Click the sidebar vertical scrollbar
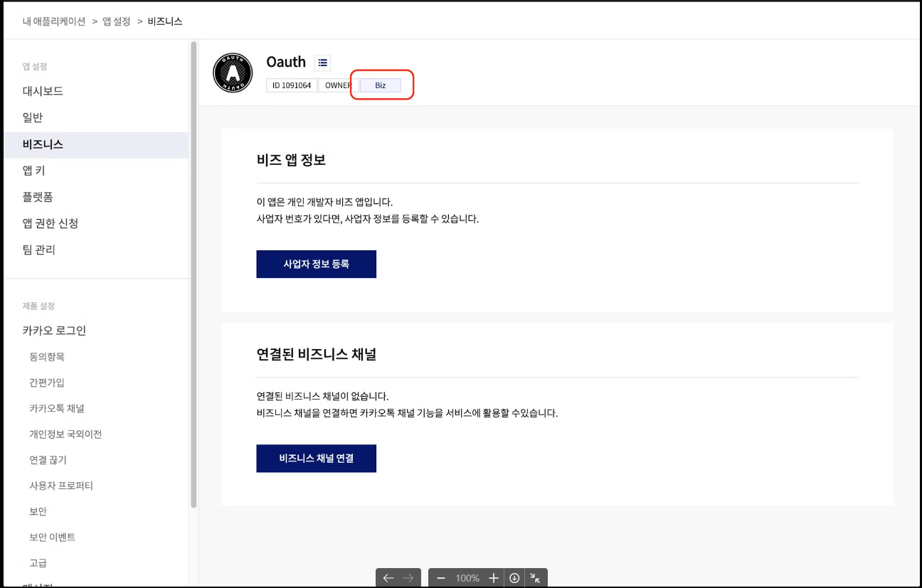The height and width of the screenshot is (588, 922). click(194, 274)
